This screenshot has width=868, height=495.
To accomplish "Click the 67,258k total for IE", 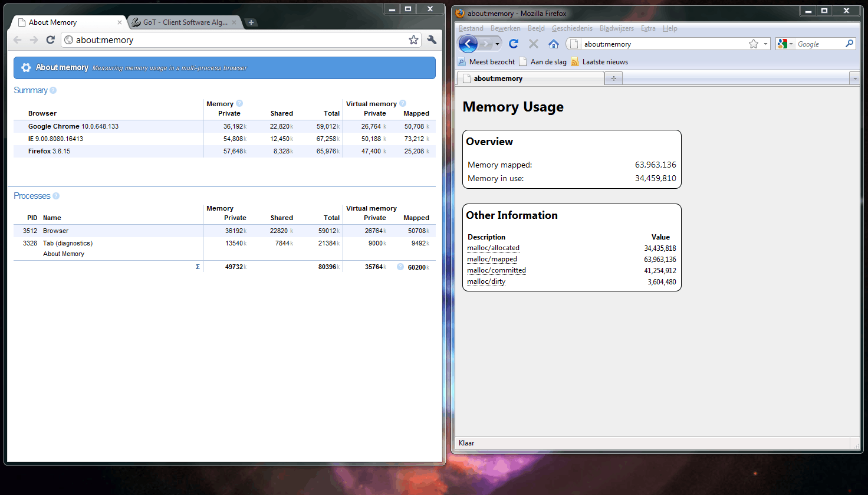I will pyautogui.click(x=328, y=139).
